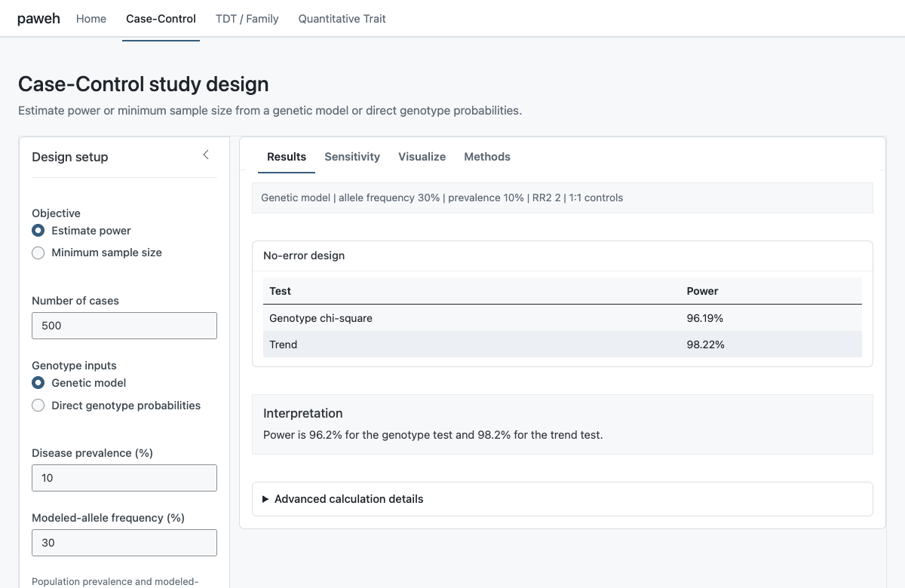The width and height of the screenshot is (905, 588).
Task: Go to the Quantitative Trait page
Action: coord(342,19)
